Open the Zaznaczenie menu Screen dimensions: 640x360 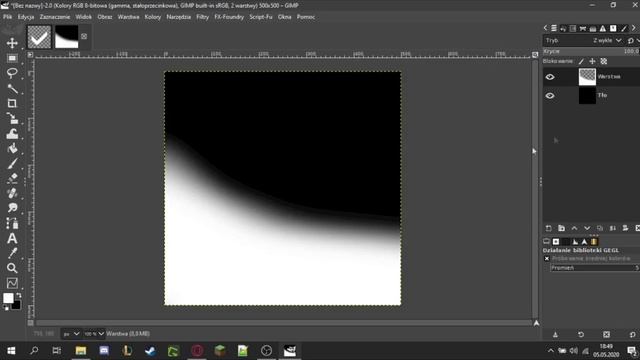55,17
